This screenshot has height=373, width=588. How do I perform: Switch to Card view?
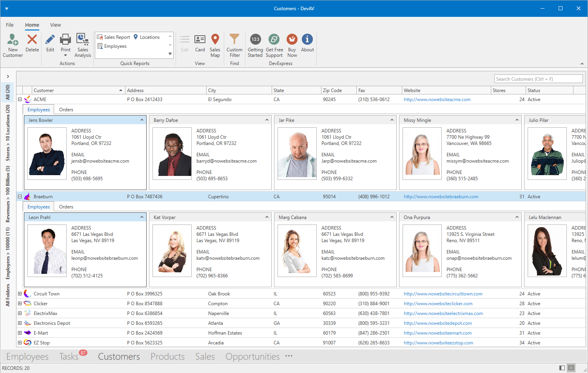coord(200,40)
